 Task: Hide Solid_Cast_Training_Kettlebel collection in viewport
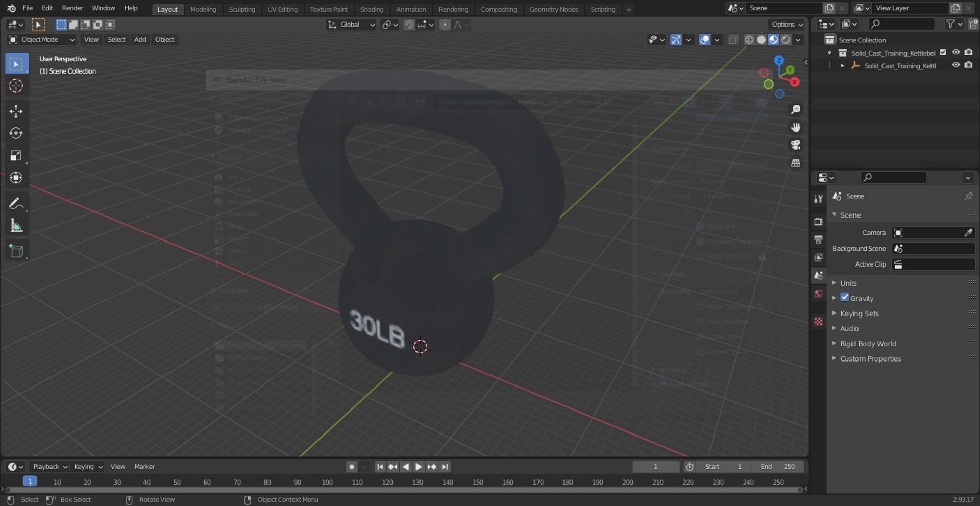coord(956,52)
